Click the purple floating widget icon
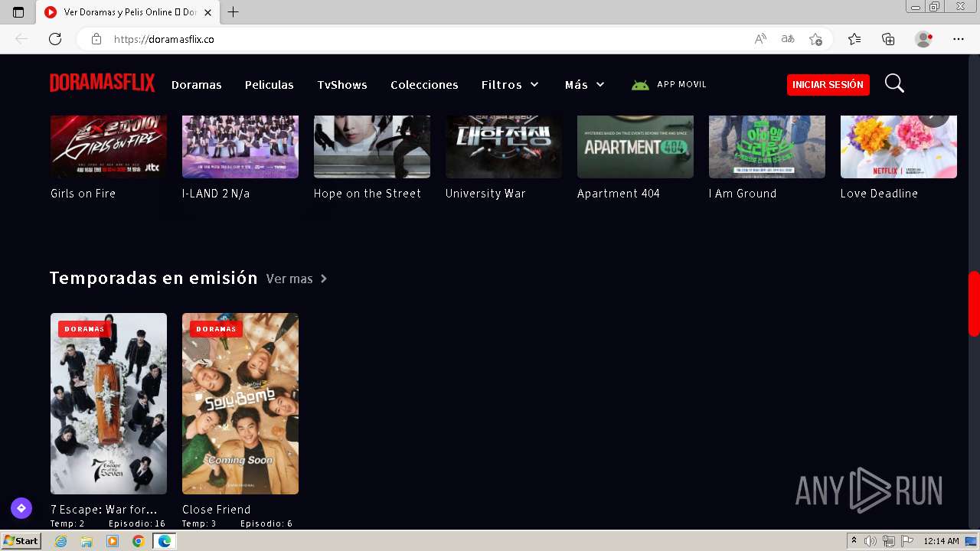The width and height of the screenshot is (980, 551). coord(21,508)
